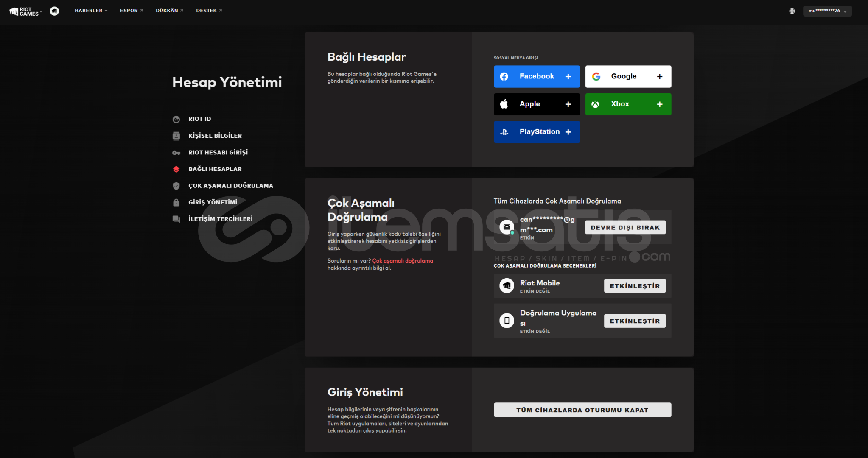The image size is (868, 458).
Task: Enable Doğrulama Uygulaması with its Etkinleştir button
Action: click(634, 321)
